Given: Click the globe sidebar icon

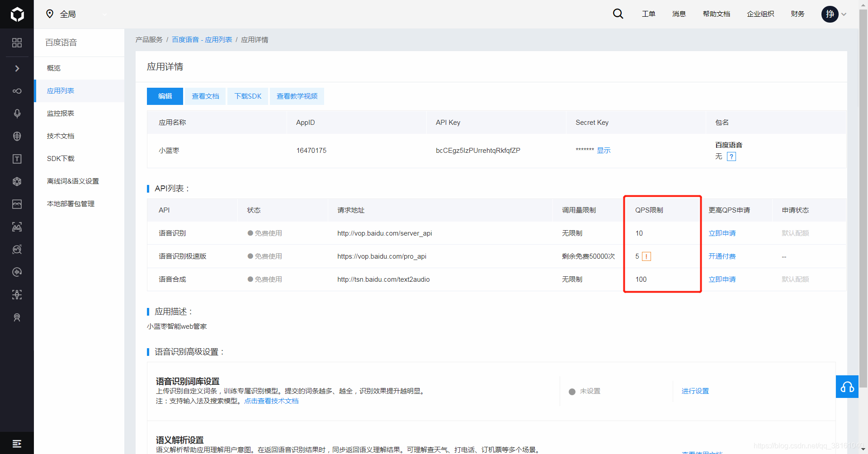Looking at the screenshot, I should click(17, 136).
